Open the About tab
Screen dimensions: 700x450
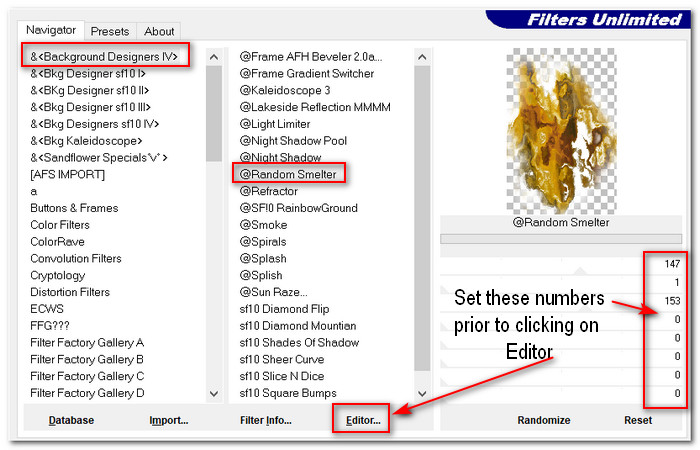158,30
